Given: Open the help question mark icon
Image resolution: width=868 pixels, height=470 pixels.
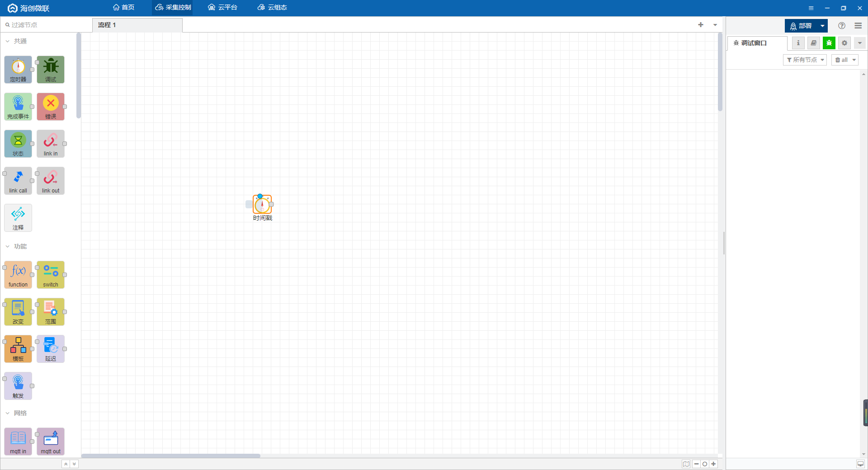Looking at the screenshot, I should [842, 26].
